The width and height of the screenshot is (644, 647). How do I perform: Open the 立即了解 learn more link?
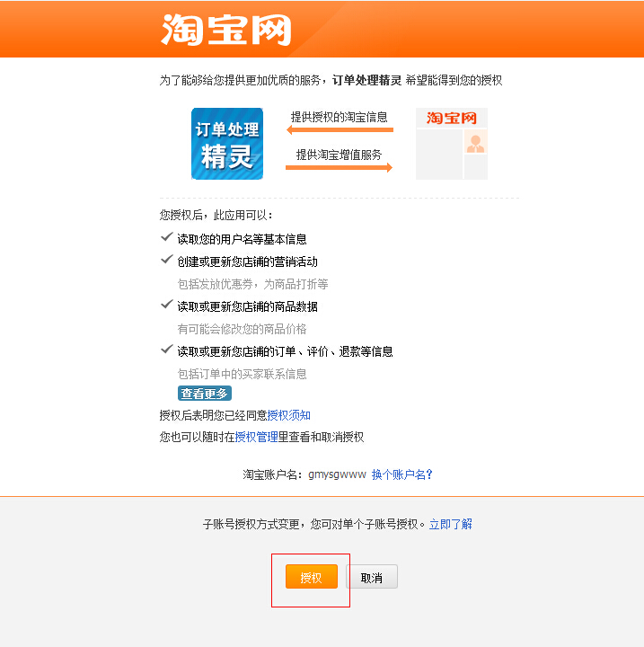coord(451,524)
